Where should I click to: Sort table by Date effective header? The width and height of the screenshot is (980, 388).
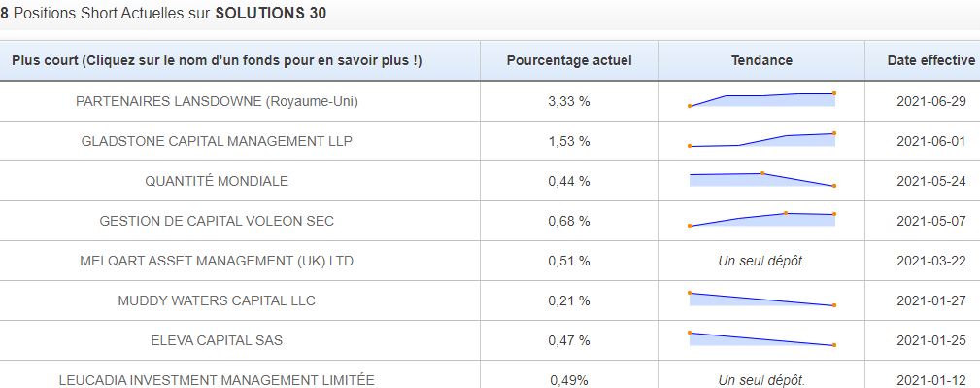pyautogui.click(x=931, y=60)
